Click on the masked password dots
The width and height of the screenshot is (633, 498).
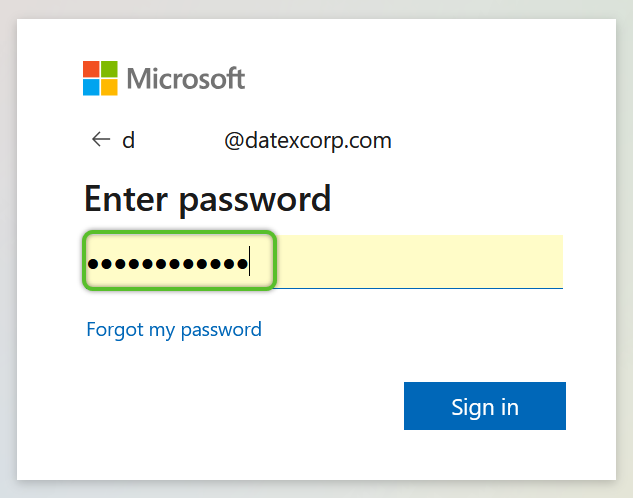pos(168,264)
